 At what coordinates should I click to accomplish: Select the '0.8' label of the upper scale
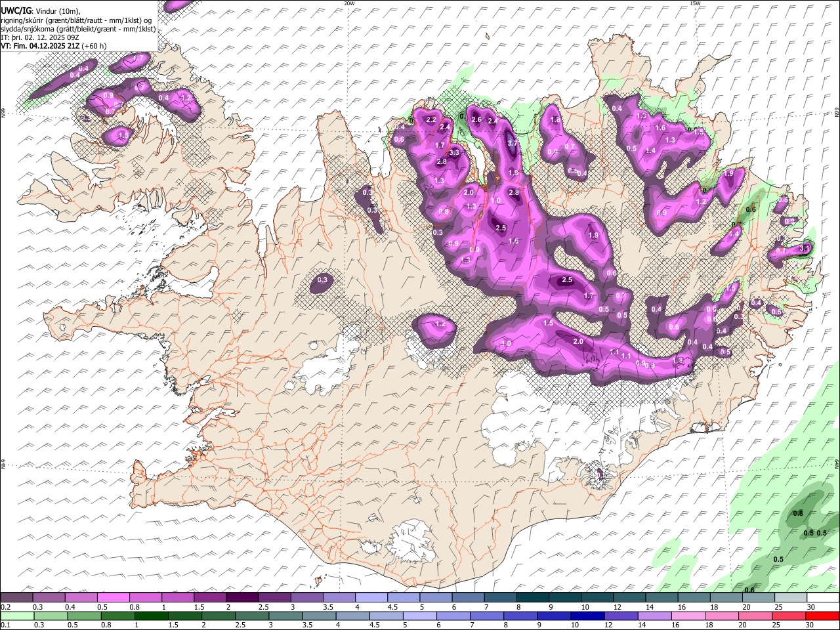135,607
